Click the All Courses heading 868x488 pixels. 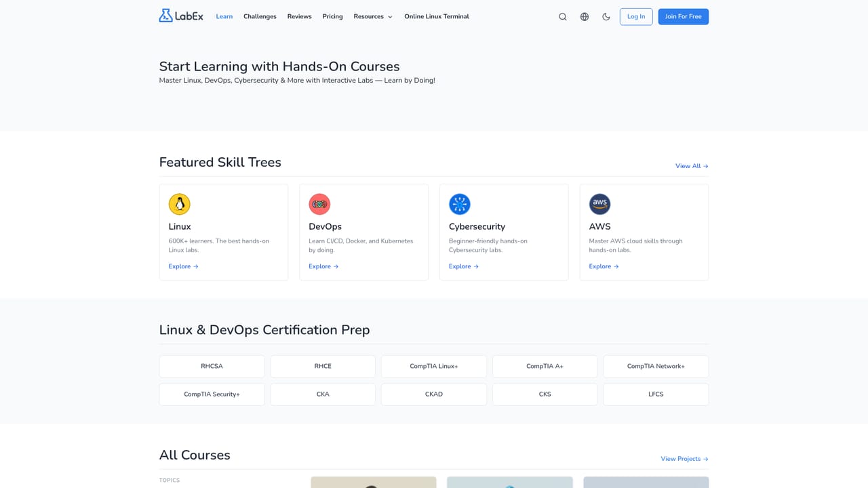click(195, 455)
